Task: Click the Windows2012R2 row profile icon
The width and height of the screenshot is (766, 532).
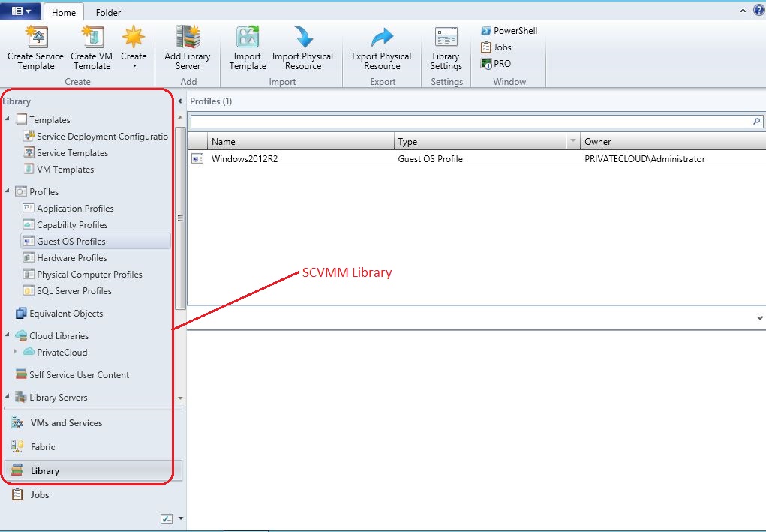Action: (x=197, y=158)
